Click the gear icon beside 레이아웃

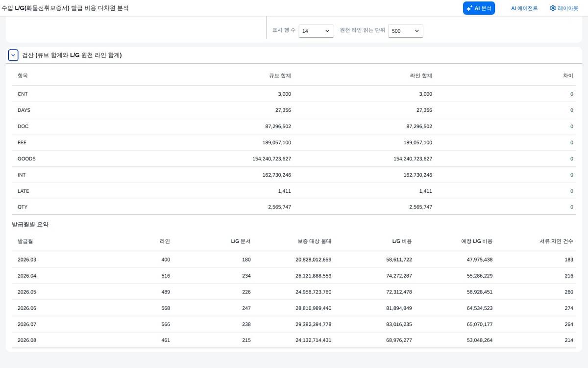coord(553,8)
